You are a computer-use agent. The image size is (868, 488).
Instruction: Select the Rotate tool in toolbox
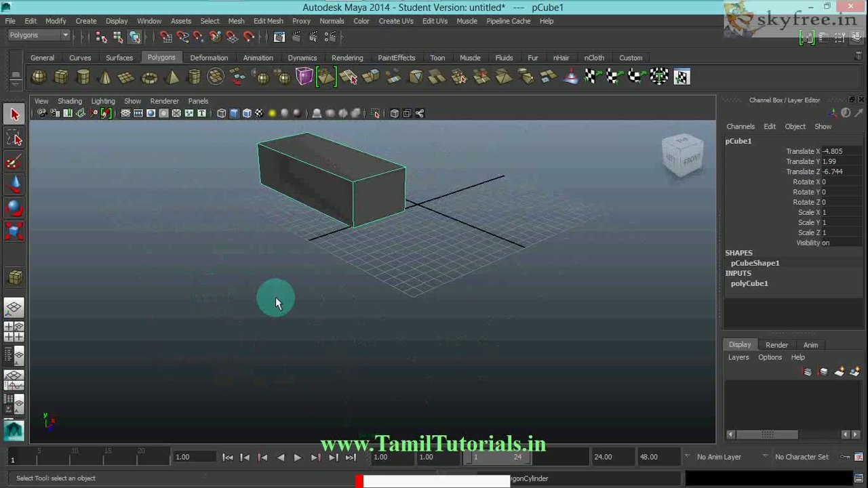click(14, 208)
